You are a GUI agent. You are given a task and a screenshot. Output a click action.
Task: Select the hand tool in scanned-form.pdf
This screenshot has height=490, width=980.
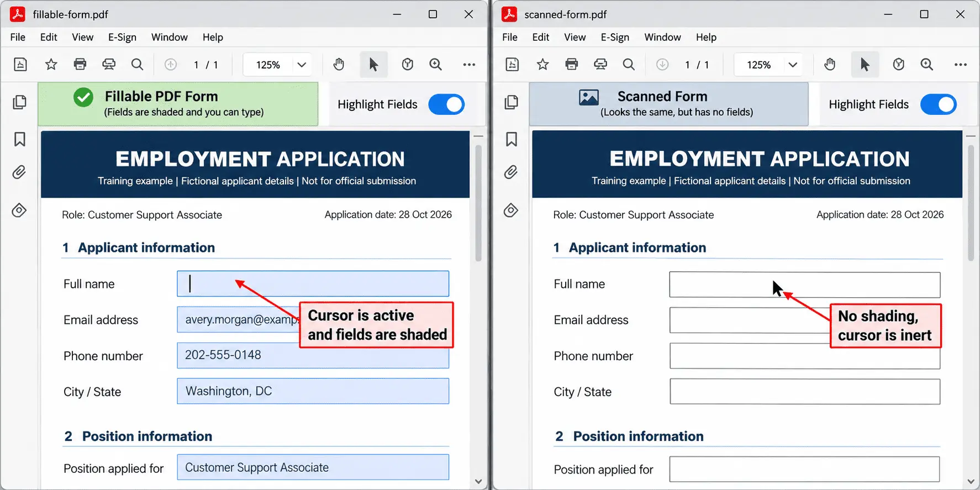830,65
